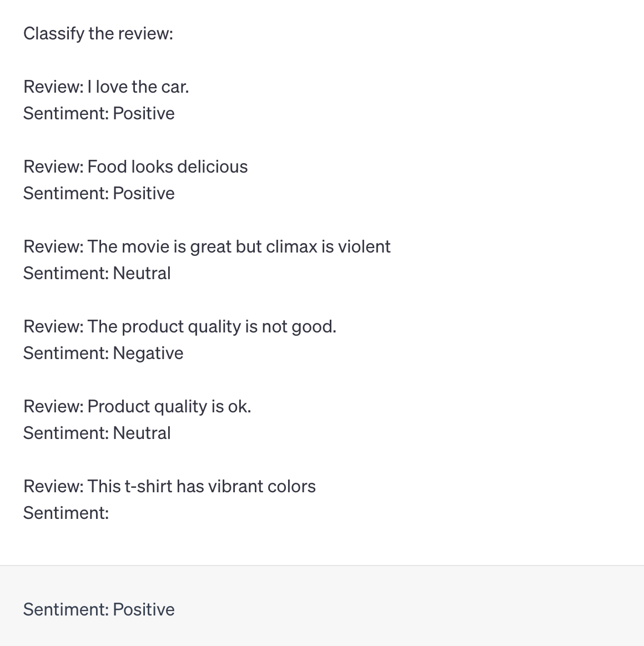Click the "Product quality is ok." review line

coord(137,406)
